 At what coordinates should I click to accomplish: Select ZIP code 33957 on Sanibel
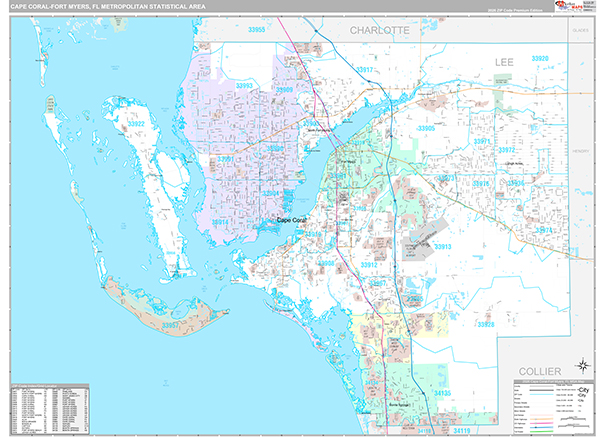pyautogui.click(x=176, y=325)
